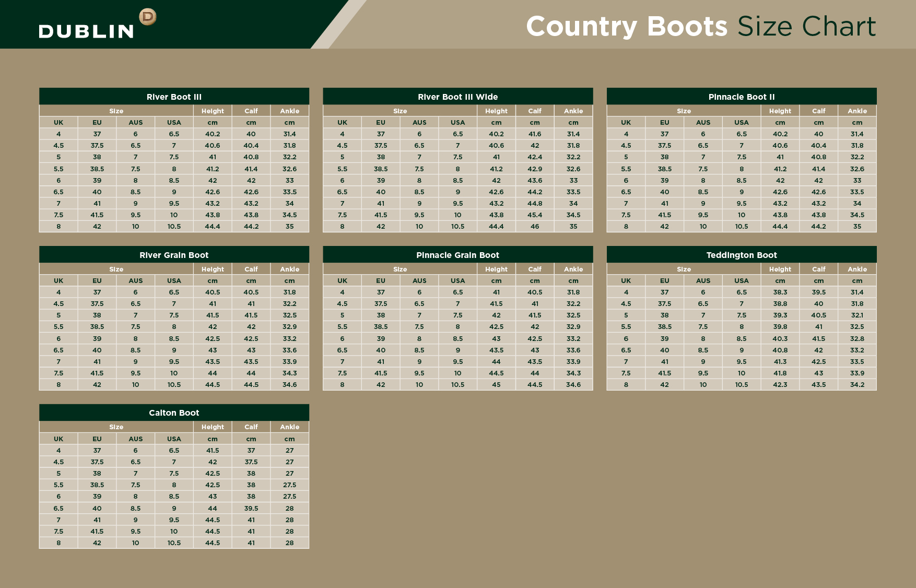The image size is (916, 588).
Task: Select AUS size 6 in River Boot III
Action: [135, 134]
